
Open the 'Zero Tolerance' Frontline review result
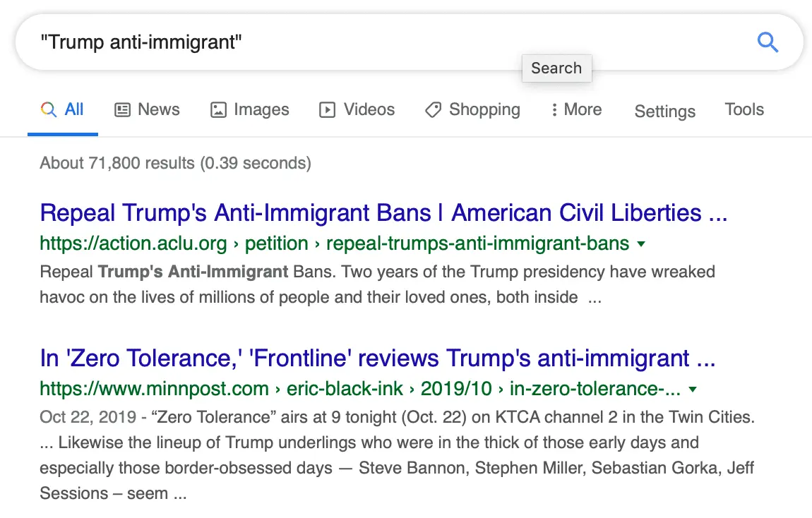tap(378, 359)
